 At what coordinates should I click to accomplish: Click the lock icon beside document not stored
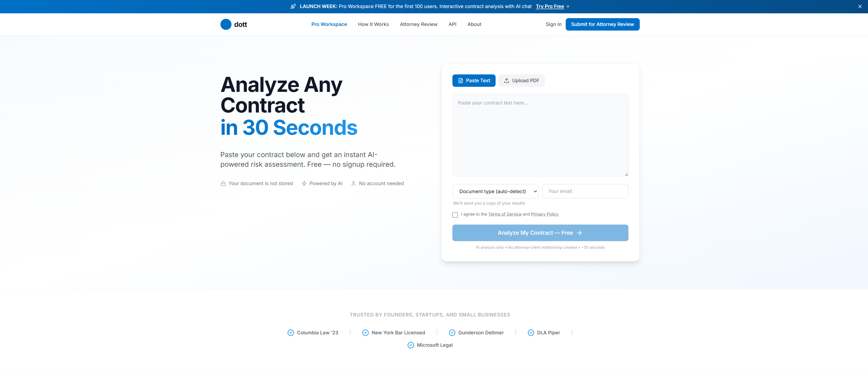223,183
